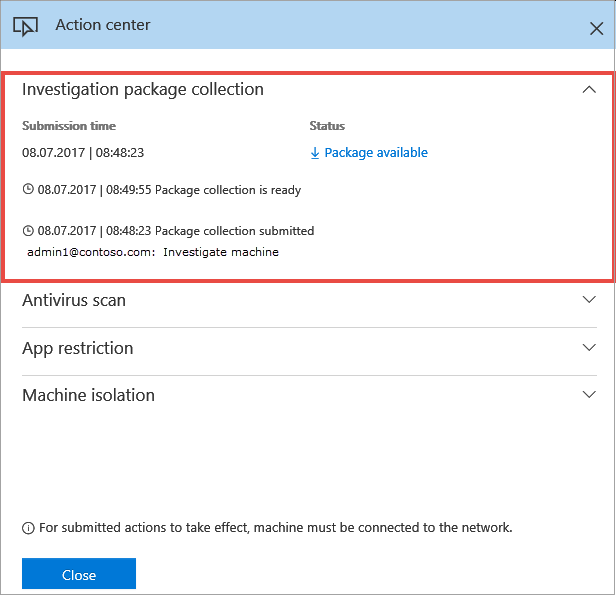
Task: Click the info icon in the footer note
Action: tap(28, 527)
